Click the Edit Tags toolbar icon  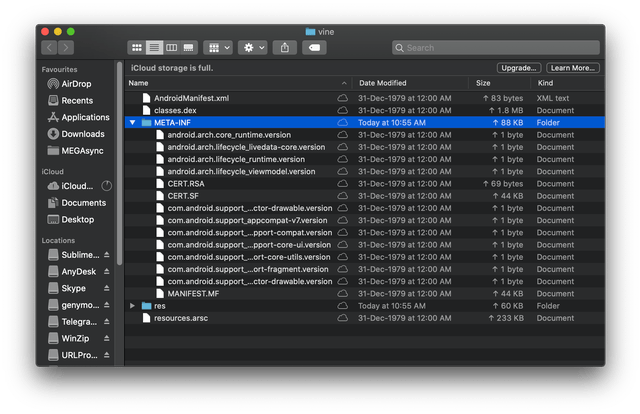[x=314, y=48]
